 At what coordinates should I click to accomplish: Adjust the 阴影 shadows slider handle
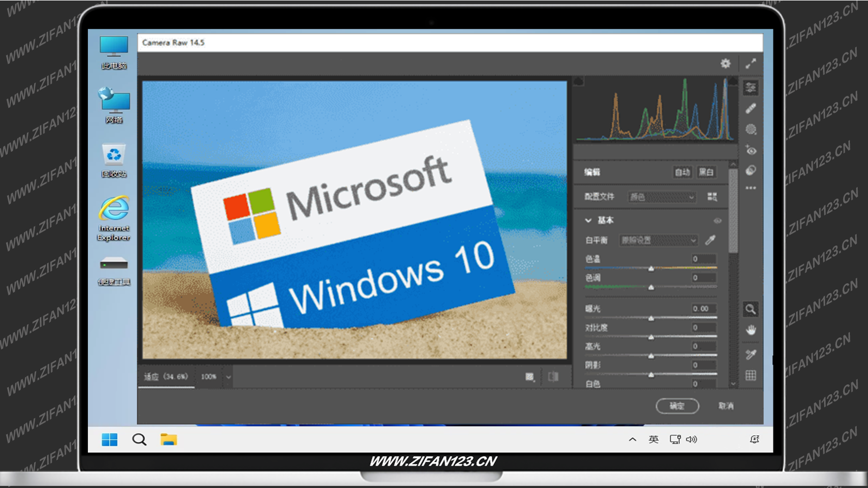tap(651, 374)
